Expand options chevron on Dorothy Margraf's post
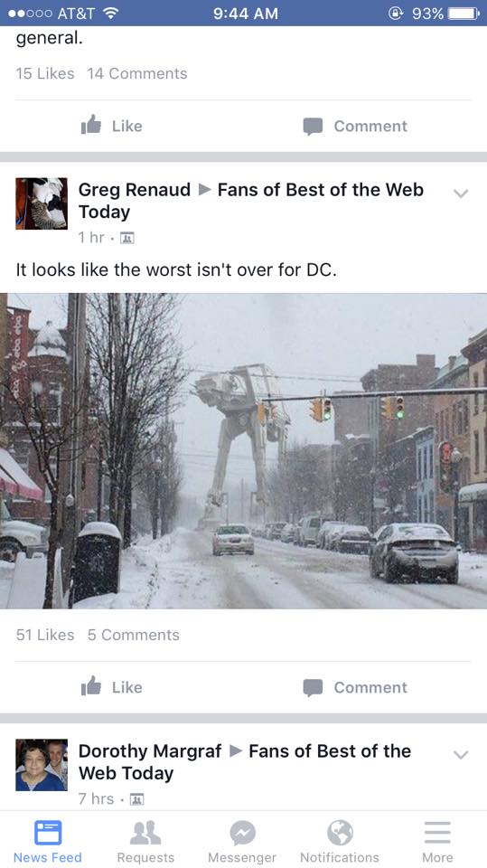 461,754
